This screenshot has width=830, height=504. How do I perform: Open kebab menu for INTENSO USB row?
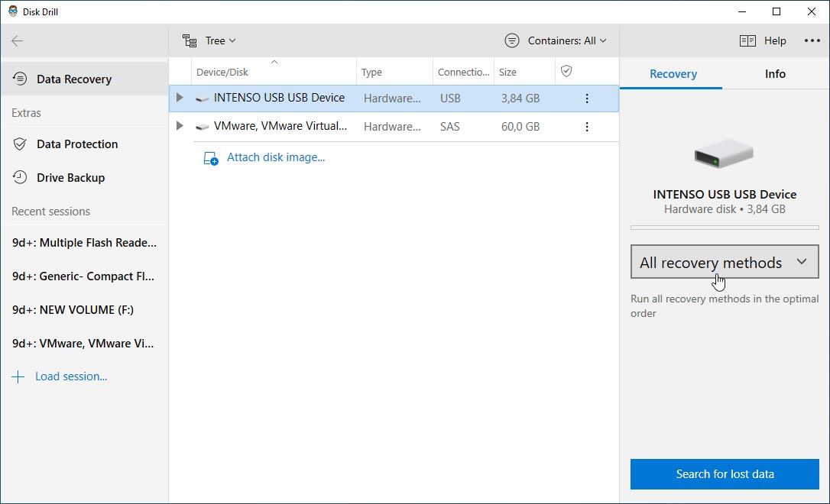coord(586,99)
